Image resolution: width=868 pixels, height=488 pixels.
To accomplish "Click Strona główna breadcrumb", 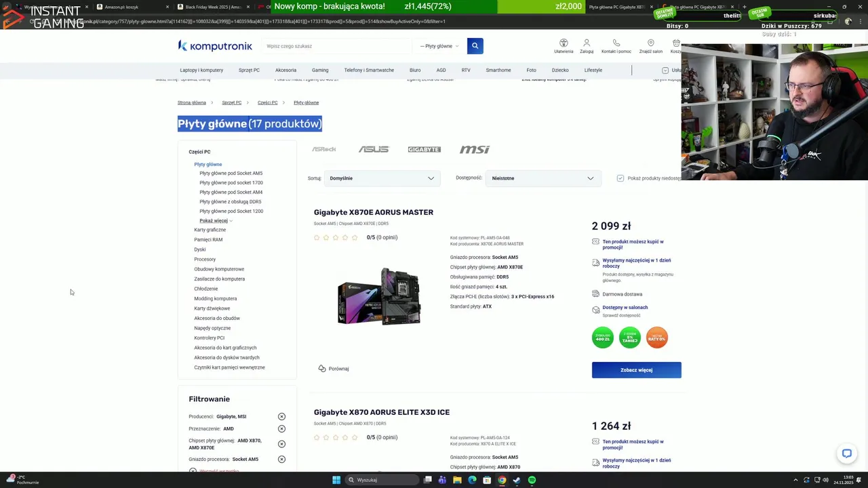I will point(192,102).
